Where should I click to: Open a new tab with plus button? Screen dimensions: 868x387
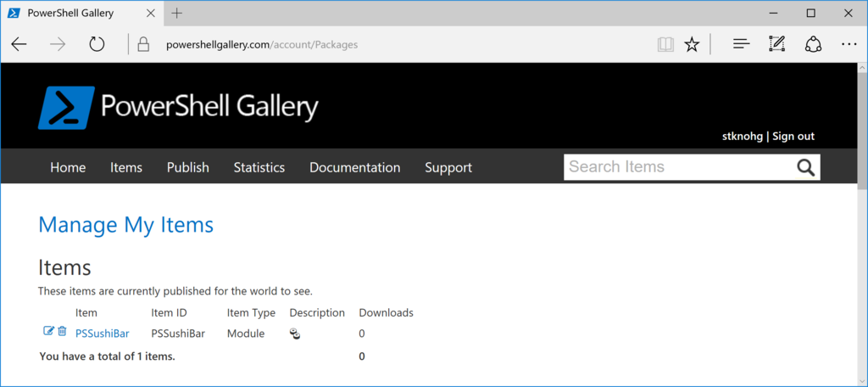point(176,14)
